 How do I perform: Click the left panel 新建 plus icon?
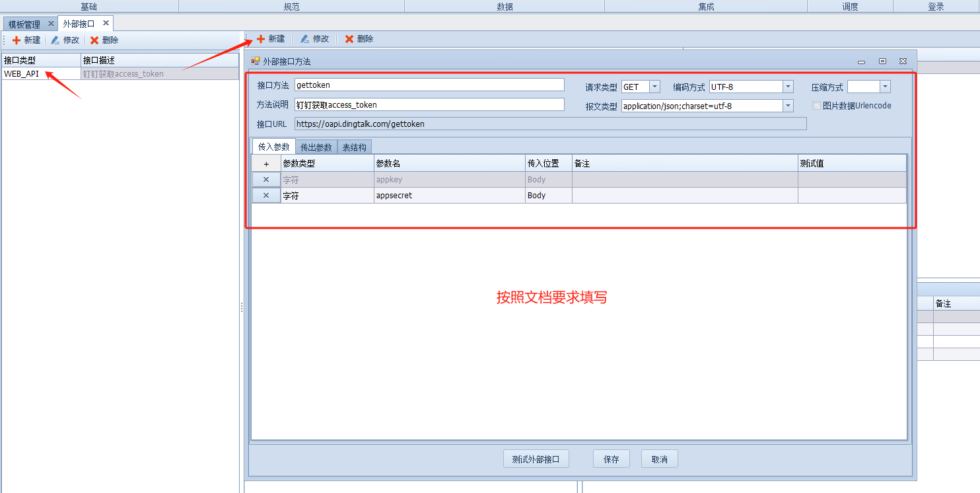pos(17,40)
